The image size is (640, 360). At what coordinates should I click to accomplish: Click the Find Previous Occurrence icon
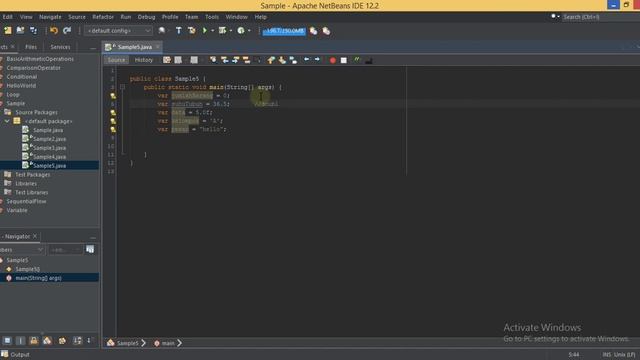tap(224, 60)
